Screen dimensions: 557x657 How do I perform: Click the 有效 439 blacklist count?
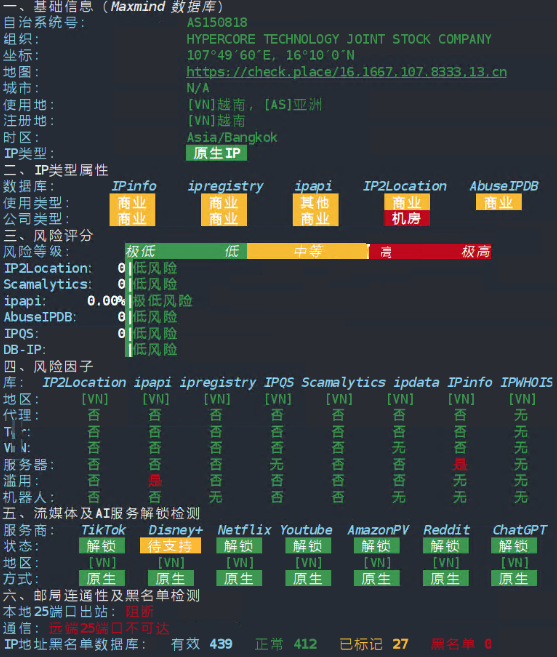(x=202, y=644)
